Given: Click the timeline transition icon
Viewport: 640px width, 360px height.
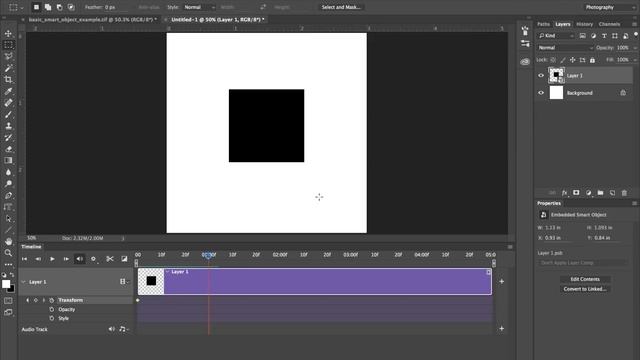Looking at the screenshot, I should tap(124, 259).
